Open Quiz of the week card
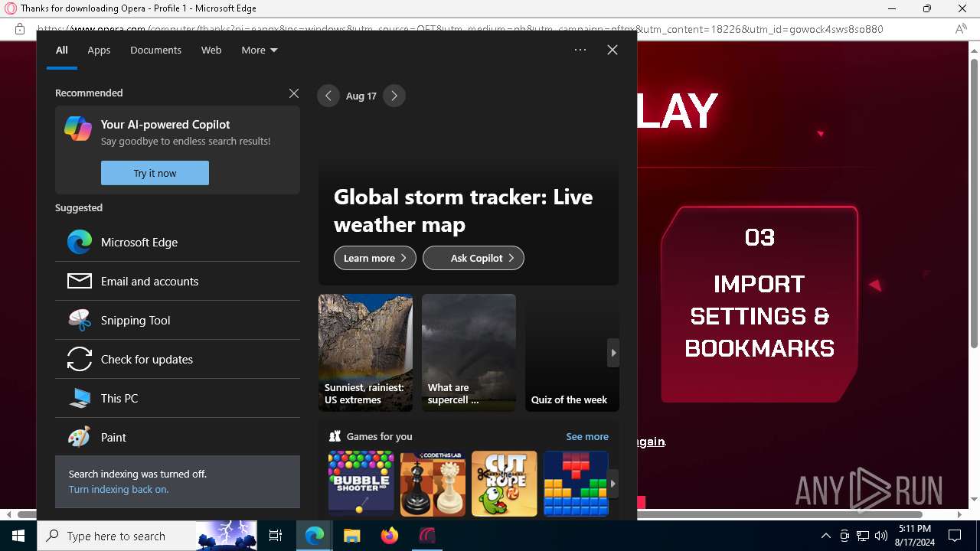The height and width of the screenshot is (551, 980). click(x=572, y=353)
